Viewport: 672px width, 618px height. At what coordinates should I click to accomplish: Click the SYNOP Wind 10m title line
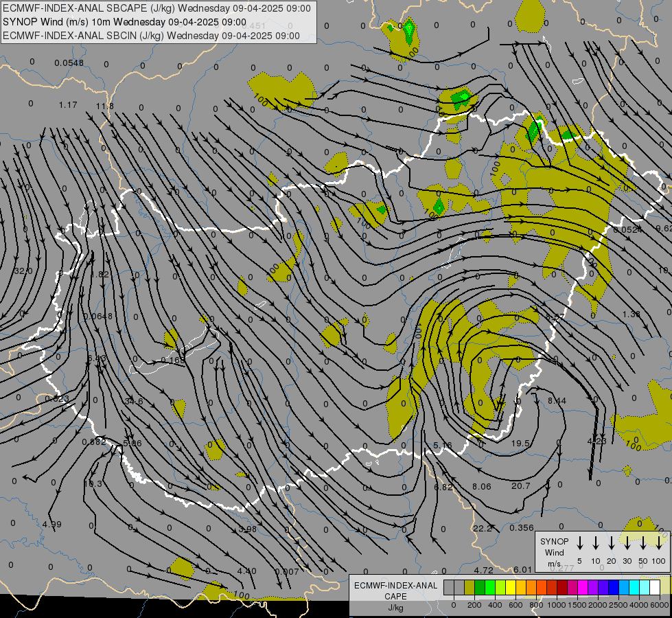(x=125, y=22)
